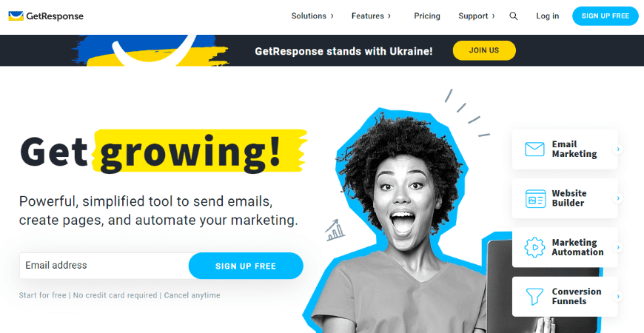The width and height of the screenshot is (644, 333).
Task: Click the arrow next to Email Marketing
Action: click(617, 149)
